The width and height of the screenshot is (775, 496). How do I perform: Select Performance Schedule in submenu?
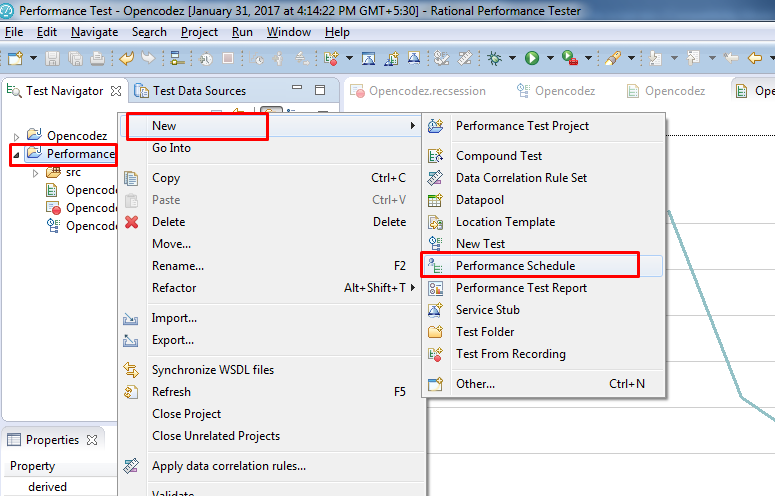(x=543, y=266)
